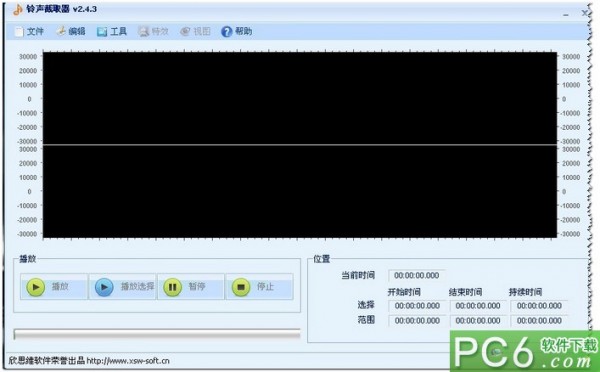Viewport: 600px width, 372px height.
Task: Click the 播放 button label
Action: point(60,286)
